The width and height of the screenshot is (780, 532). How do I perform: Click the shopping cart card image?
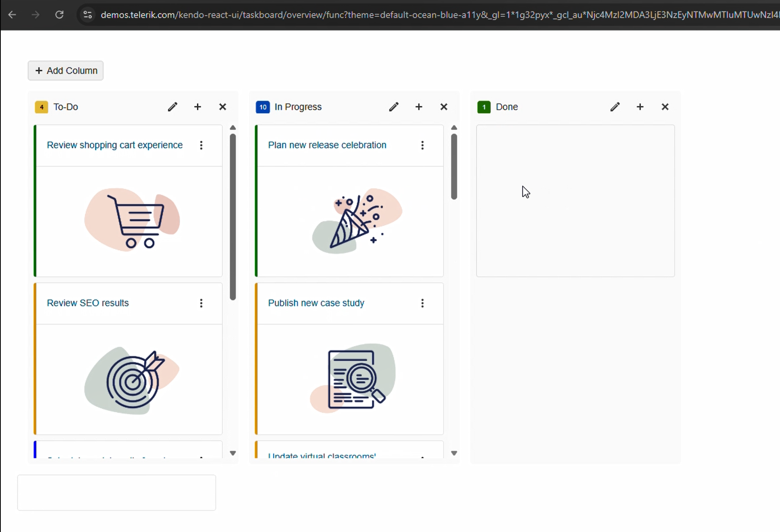point(132,220)
